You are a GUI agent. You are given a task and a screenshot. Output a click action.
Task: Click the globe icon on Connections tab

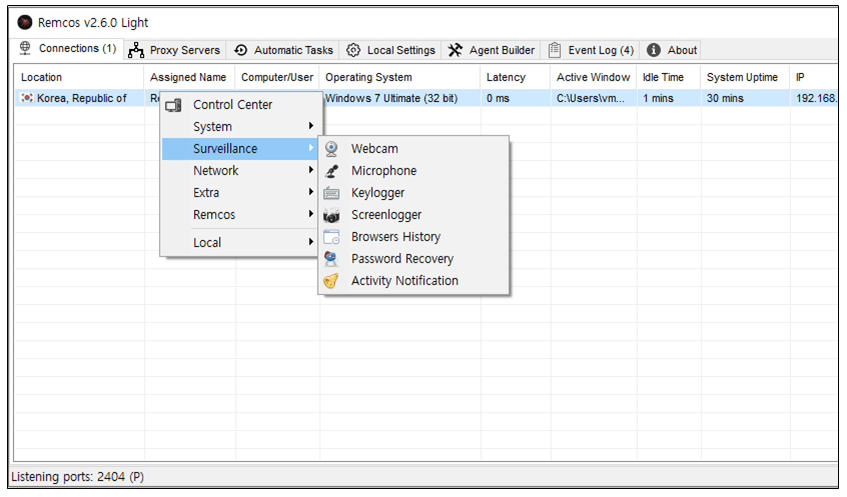[x=25, y=48]
